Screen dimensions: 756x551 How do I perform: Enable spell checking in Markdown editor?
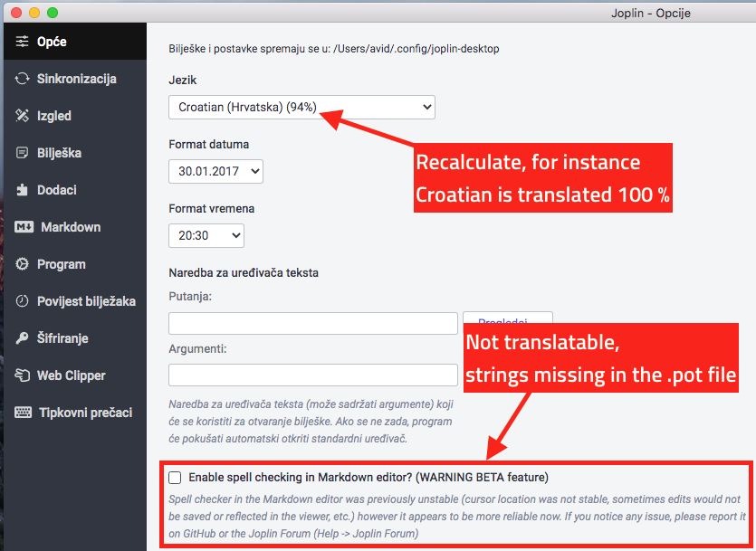174,477
